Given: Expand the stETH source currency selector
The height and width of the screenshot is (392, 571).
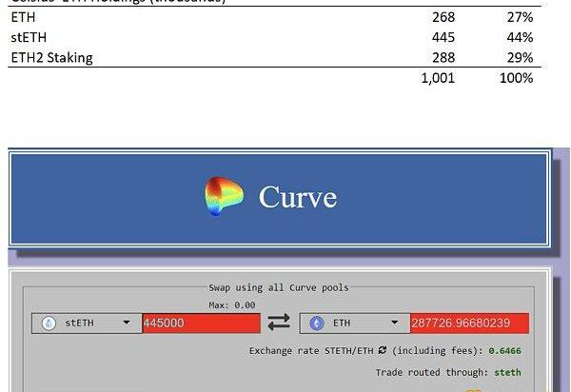Looking at the screenshot, I should 87,323.
